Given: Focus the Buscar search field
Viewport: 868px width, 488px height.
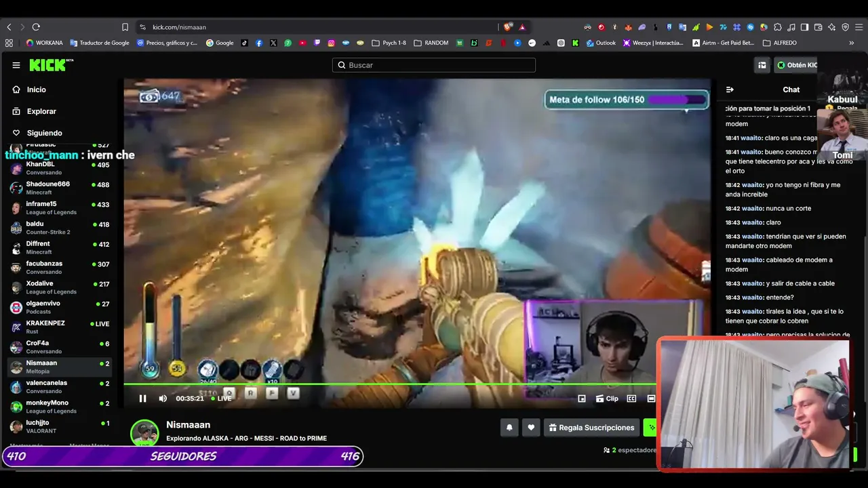Looking at the screenshot, I should click(434, 65).
